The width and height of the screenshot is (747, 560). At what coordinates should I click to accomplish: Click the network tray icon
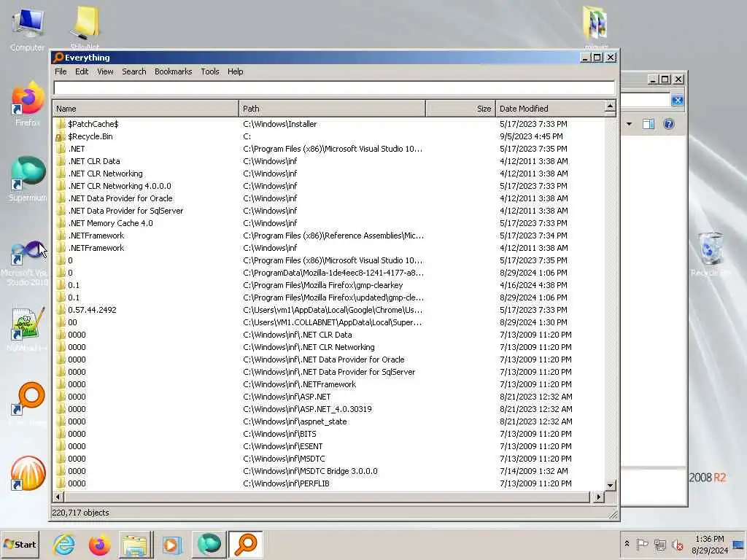click(659, 544)
